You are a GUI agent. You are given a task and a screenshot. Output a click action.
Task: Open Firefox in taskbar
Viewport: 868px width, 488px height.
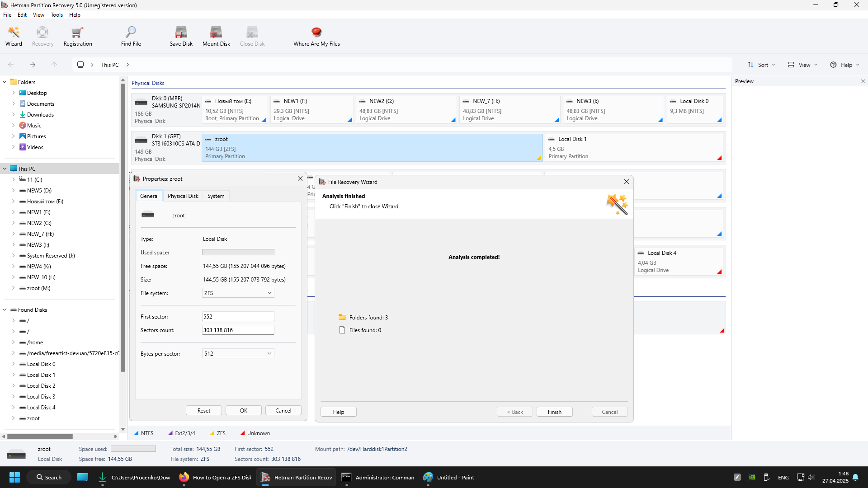[215, 477]
